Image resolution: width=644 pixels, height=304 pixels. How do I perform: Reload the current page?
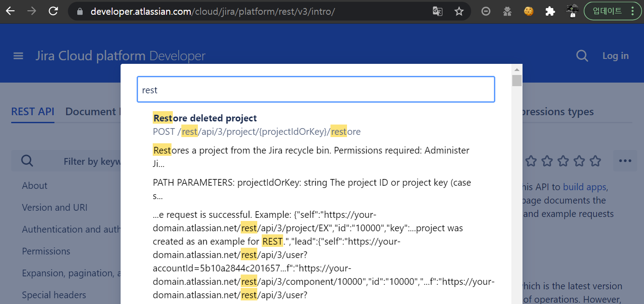(53, 11)
